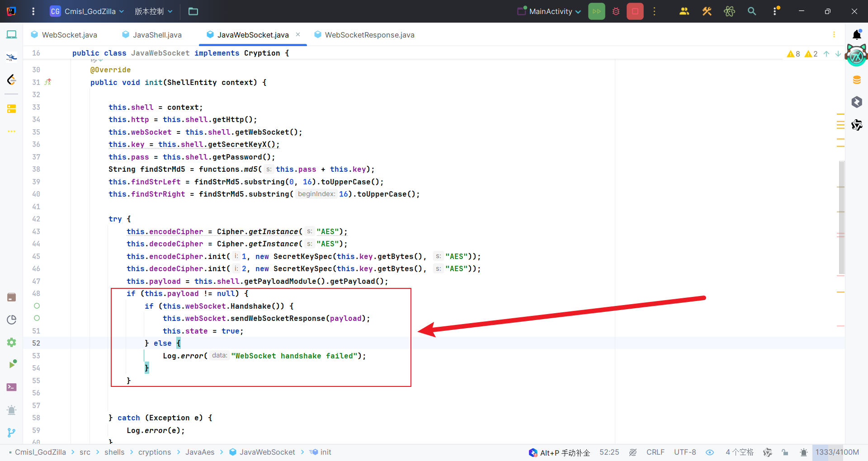Open Code With Me collaboration icon
The height and width of the screenshot is (461, 868).
coord(684,11)
